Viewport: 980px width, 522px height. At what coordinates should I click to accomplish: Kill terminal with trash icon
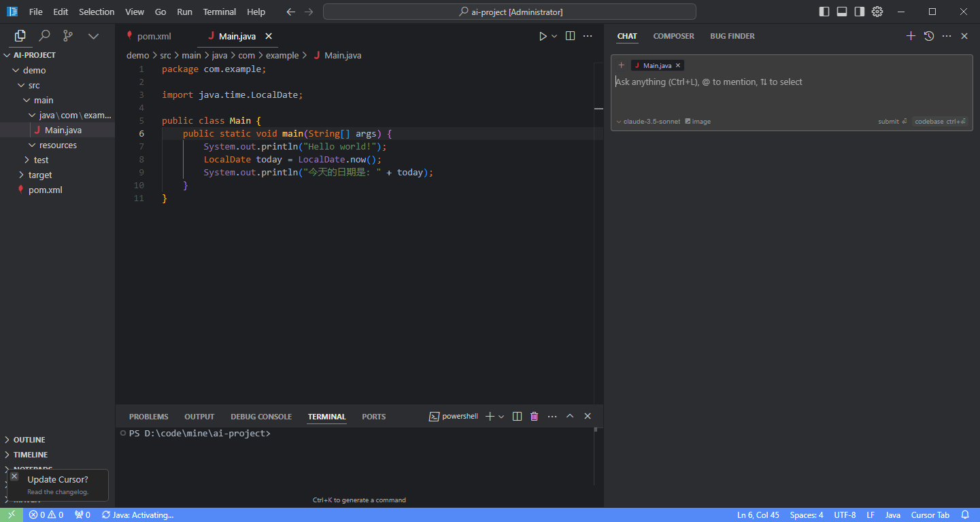point(535,416)
